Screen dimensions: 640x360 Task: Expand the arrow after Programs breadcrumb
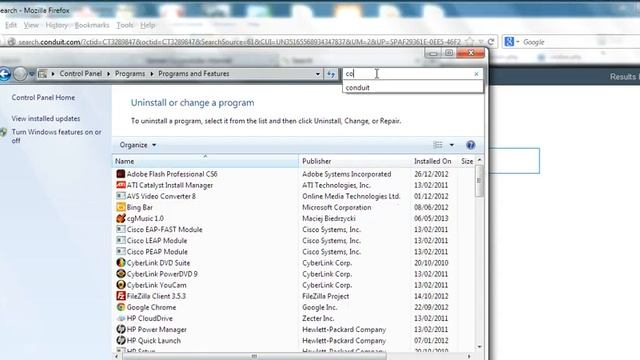(x=152, y=74)
